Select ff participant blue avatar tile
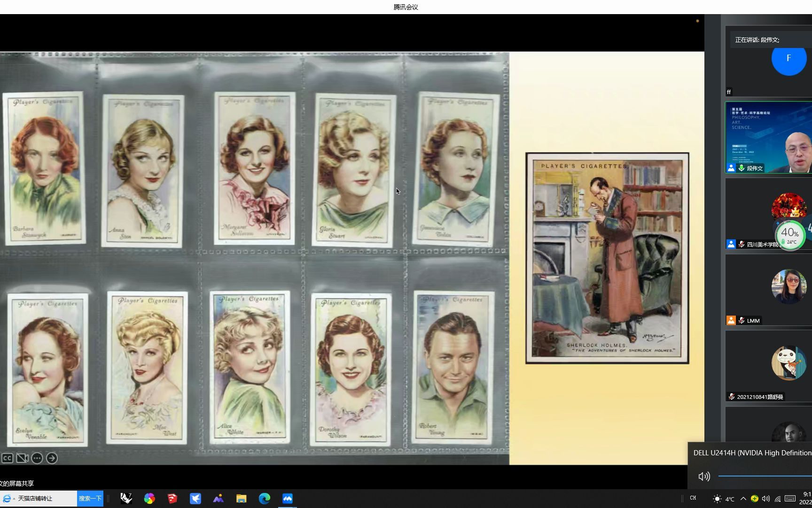 coord(789,58)
